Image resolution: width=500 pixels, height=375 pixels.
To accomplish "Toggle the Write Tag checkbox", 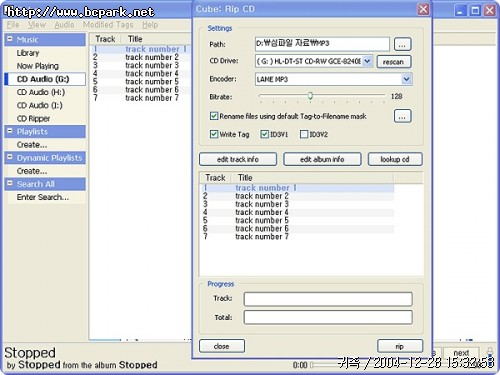I will (214, 134).
